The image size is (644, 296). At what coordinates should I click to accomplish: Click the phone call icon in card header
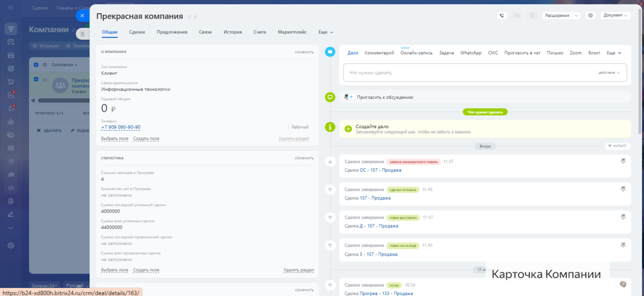pos(502,15)
